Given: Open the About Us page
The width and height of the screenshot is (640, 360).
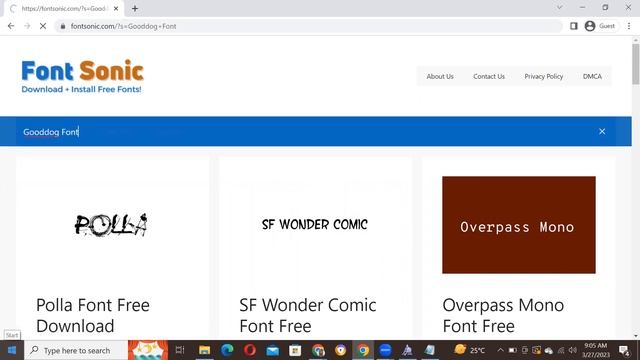Looking at the screenshot, I should (x=440, y=76).
